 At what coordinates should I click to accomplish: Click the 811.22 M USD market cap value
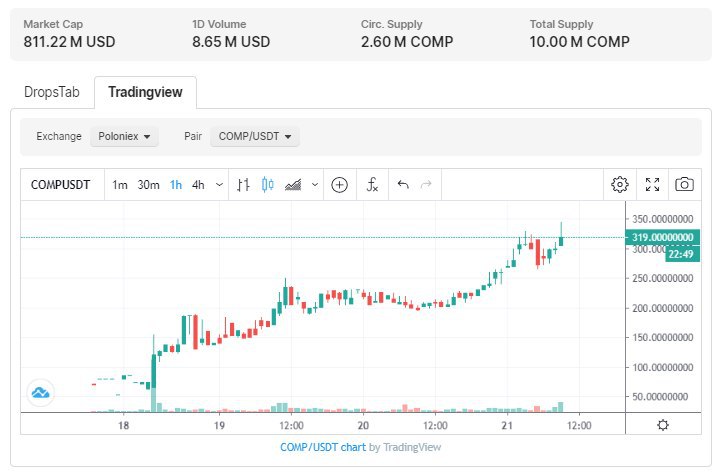click(x=69, y=42)
